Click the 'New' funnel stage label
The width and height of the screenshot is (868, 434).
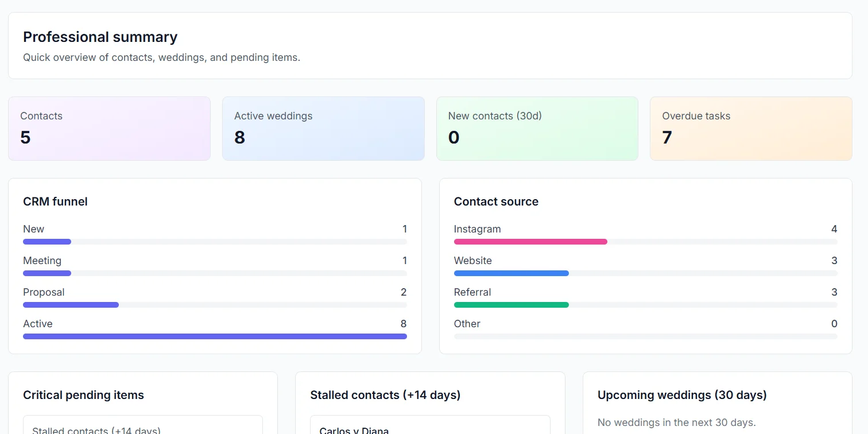pos(33,229)
